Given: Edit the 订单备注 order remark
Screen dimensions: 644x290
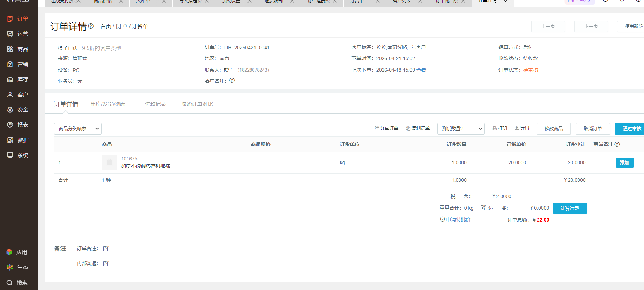Looking at the screenshot, I should click(106, 248).
